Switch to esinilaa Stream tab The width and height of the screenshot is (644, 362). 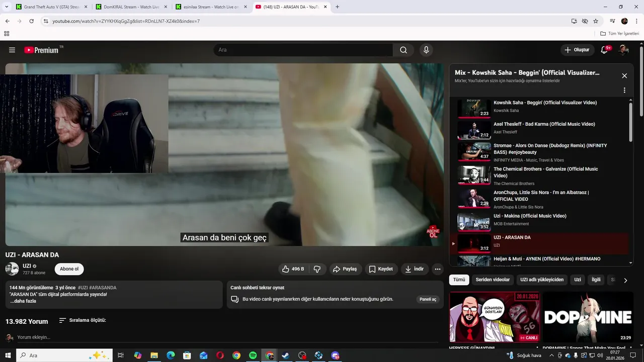210,7
